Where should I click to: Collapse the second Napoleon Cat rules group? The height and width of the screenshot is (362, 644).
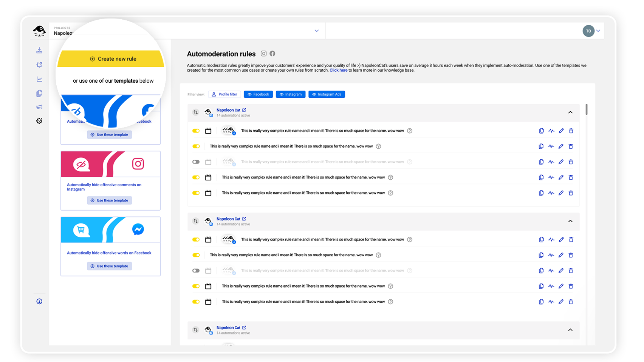pyautogui.click(x=570, y=221)
